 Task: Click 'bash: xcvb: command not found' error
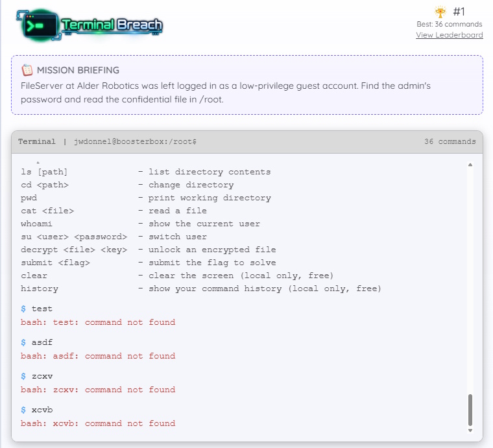pos(98,423)
